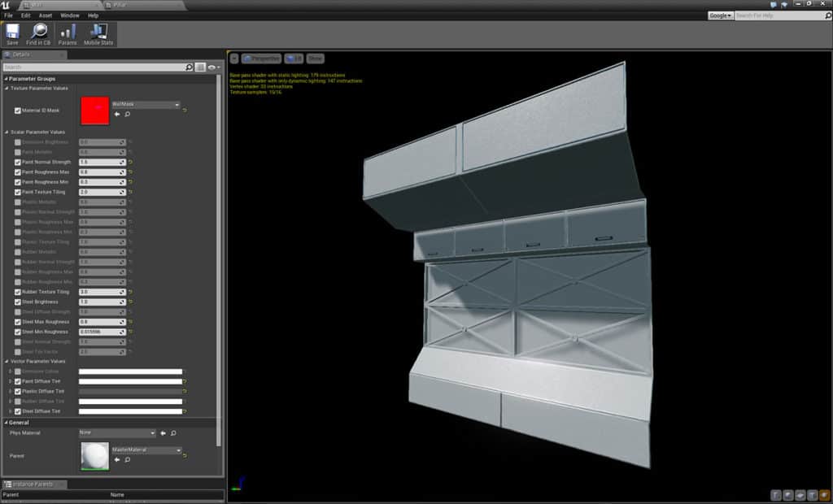Uncheck Paint Texture Tiling override
Screen dimensions: 833x504
pyautogui.click(x=18, y=193)
